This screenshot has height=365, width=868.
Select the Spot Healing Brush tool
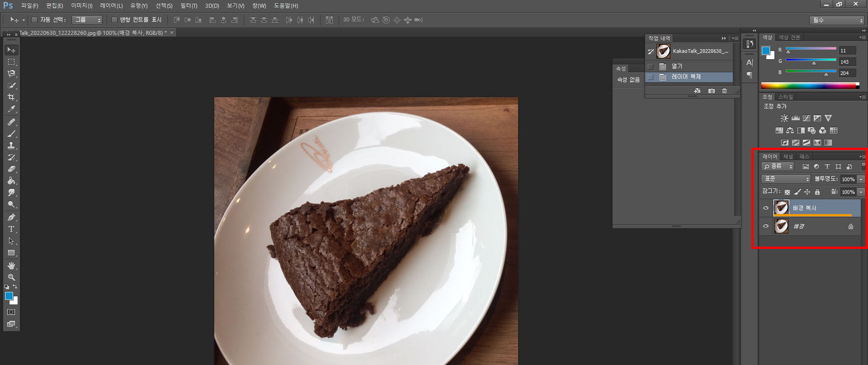tap(11, 122)
